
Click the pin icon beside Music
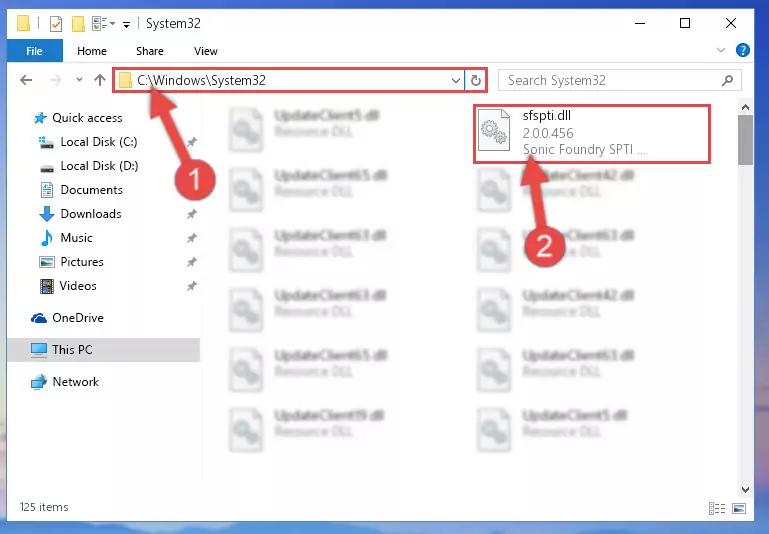tap(192, 238)
